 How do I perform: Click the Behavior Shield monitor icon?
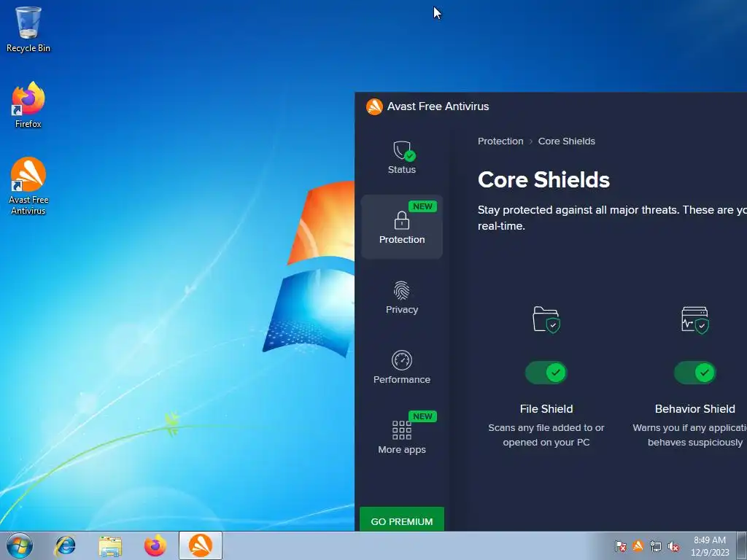point(695,319)
